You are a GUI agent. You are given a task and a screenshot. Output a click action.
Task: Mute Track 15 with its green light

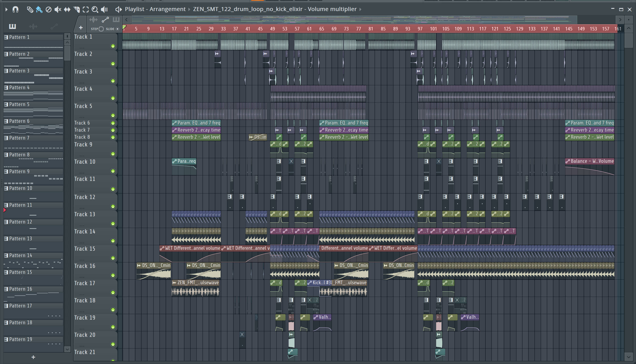pos(113,258)
